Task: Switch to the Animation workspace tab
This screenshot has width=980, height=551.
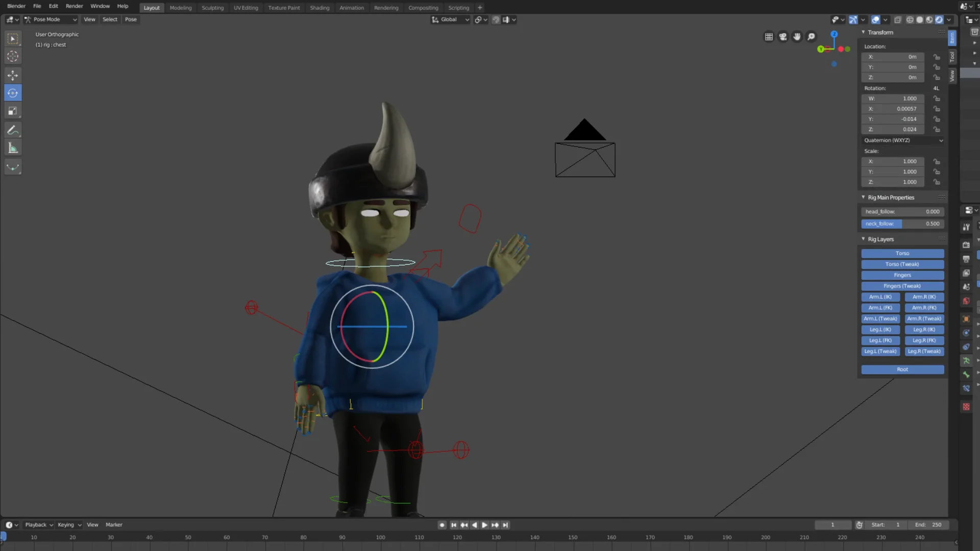Action: click(352, 8)
